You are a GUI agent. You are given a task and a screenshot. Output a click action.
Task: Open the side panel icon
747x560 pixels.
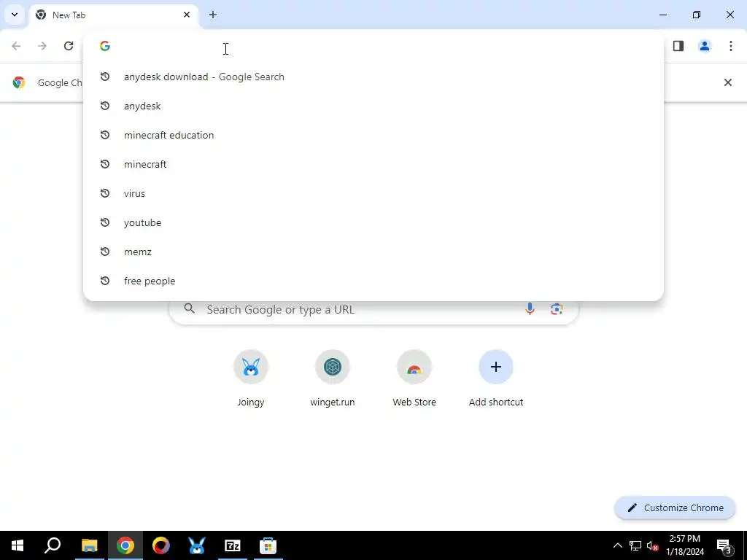point(678,46)
